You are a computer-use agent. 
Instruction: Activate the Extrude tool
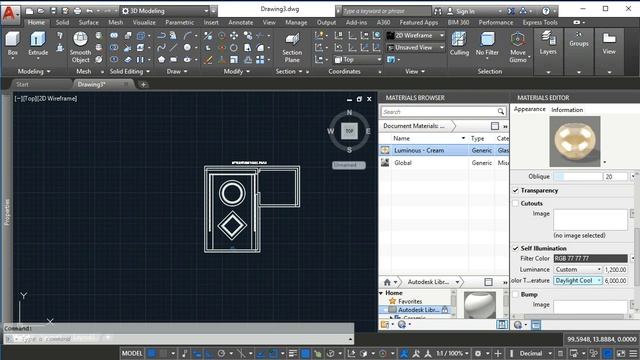(x=38, y=44)
